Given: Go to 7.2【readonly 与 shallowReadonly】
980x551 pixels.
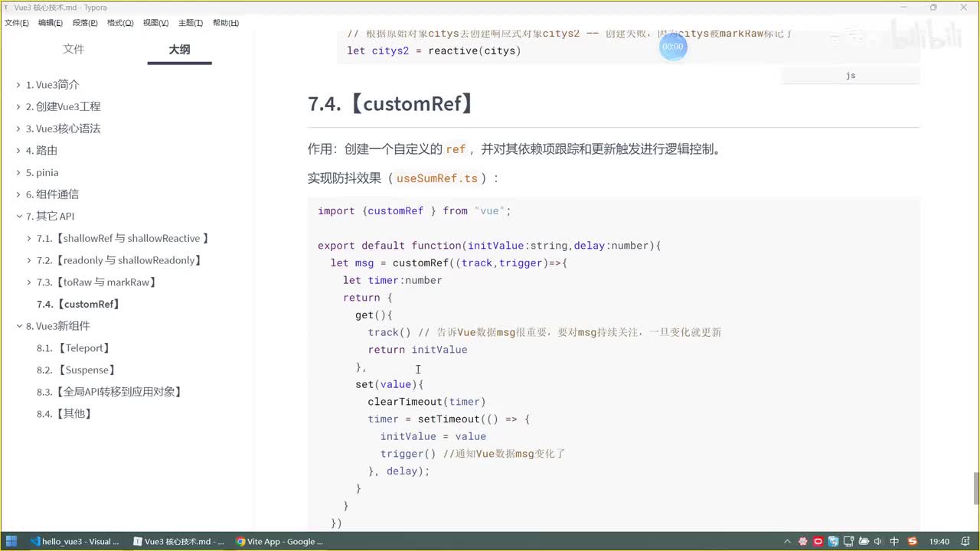Looking at the screenshot, I should (119, 260).
